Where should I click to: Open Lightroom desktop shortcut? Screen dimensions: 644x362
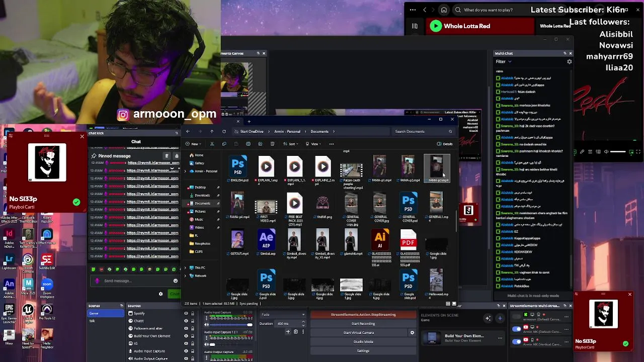[9, 262]
